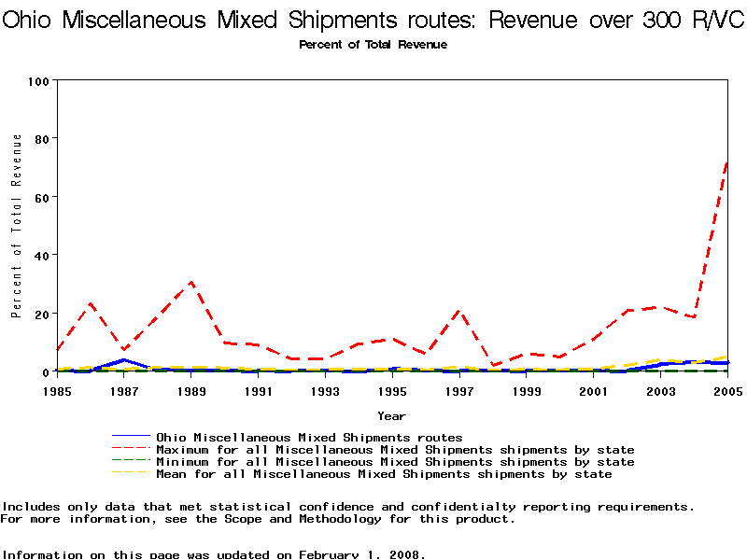
Task: Click the blue Ohio line bump at 1987
Action: click(x=124, y=360)
